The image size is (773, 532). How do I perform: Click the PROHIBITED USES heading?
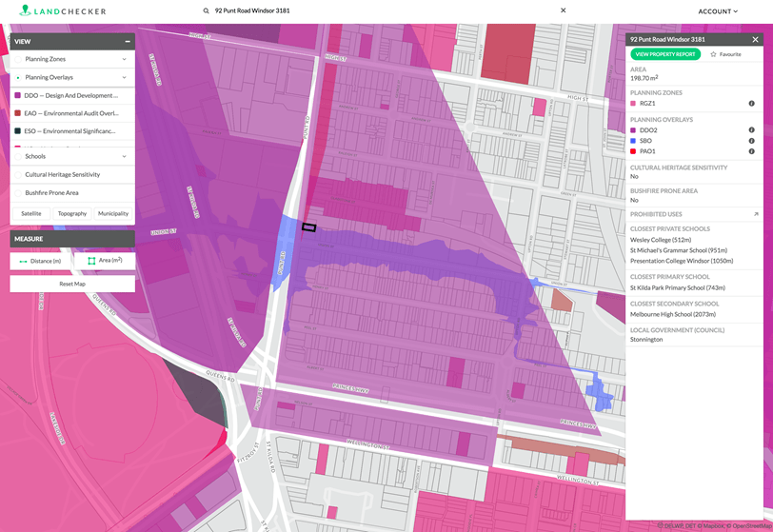[656, 214]
